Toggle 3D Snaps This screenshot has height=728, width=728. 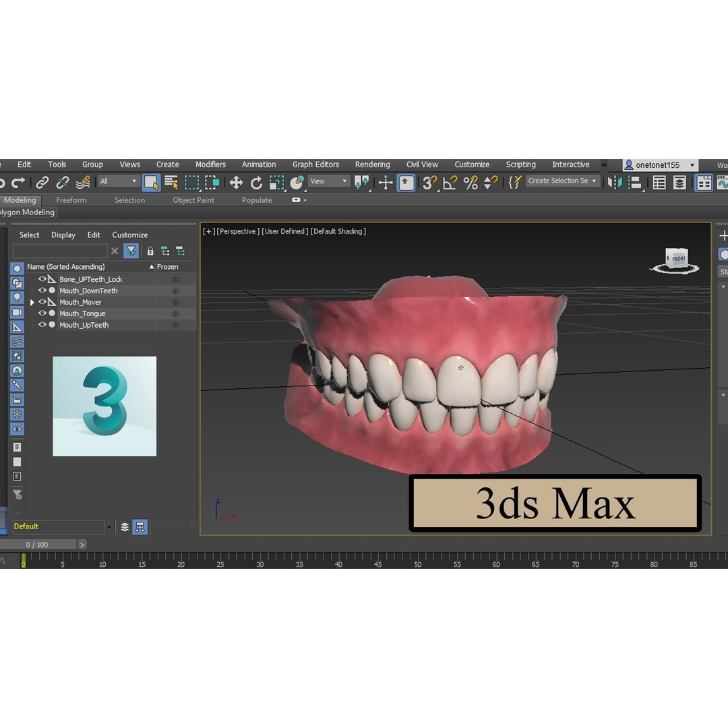429,183
